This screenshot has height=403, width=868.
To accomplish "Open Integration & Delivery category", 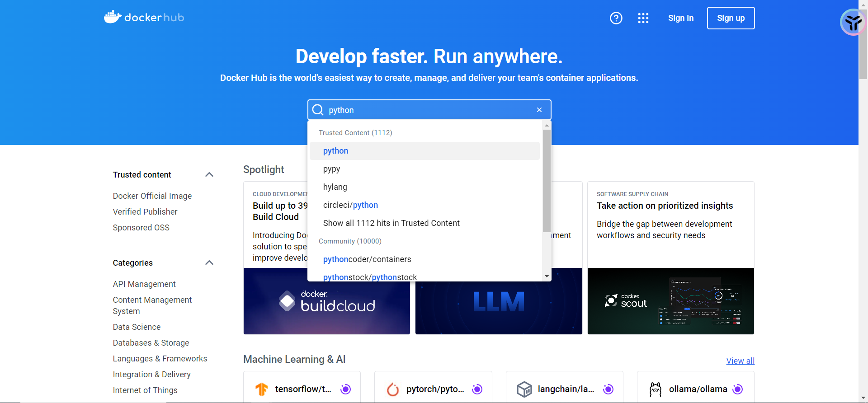I will click(x=152, y=375).
